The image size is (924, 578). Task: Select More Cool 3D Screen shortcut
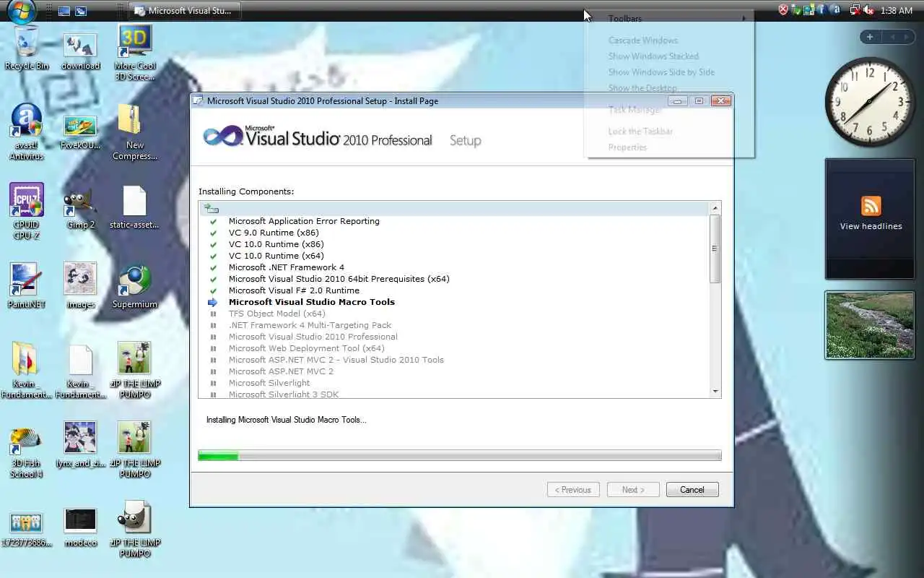tap(135, 52)
